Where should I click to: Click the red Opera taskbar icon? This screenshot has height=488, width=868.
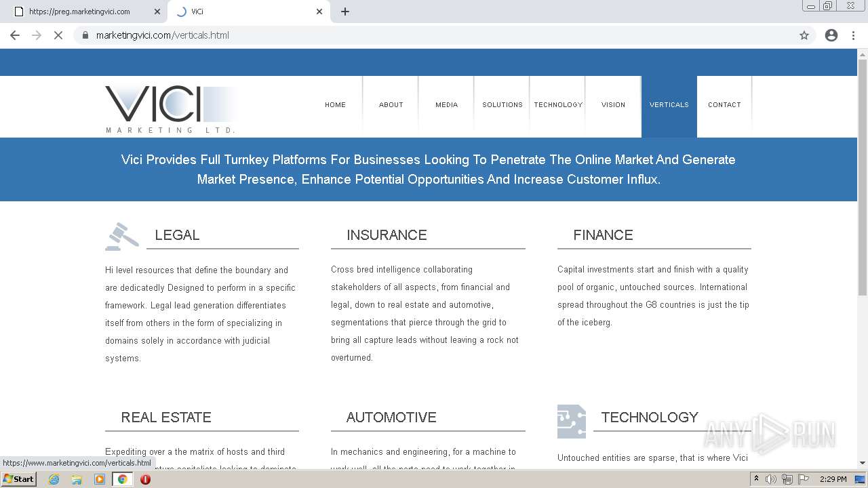click(145, 479)
